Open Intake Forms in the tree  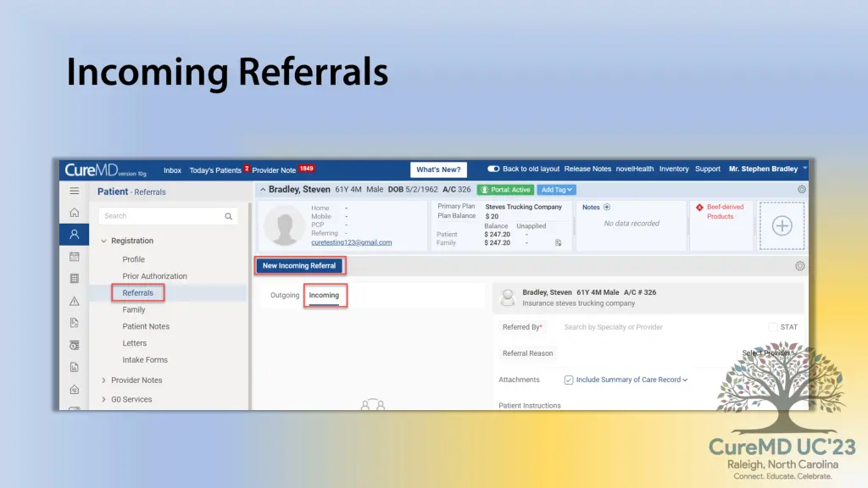click(x=145, y=359)
